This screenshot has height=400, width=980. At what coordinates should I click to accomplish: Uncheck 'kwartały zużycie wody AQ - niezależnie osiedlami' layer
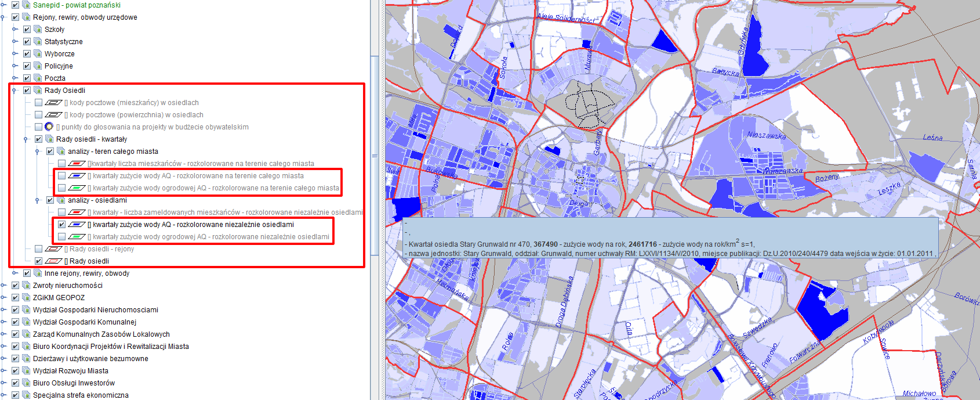61,225
